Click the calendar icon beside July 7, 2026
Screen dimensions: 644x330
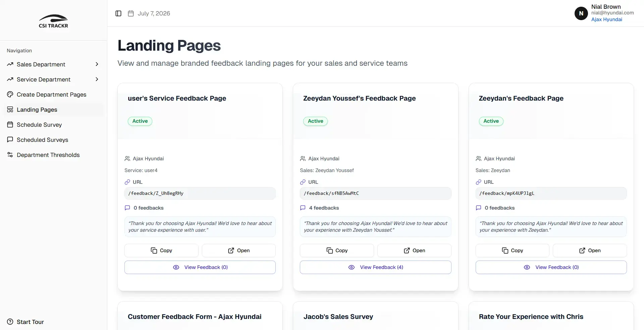click(131, 13)
